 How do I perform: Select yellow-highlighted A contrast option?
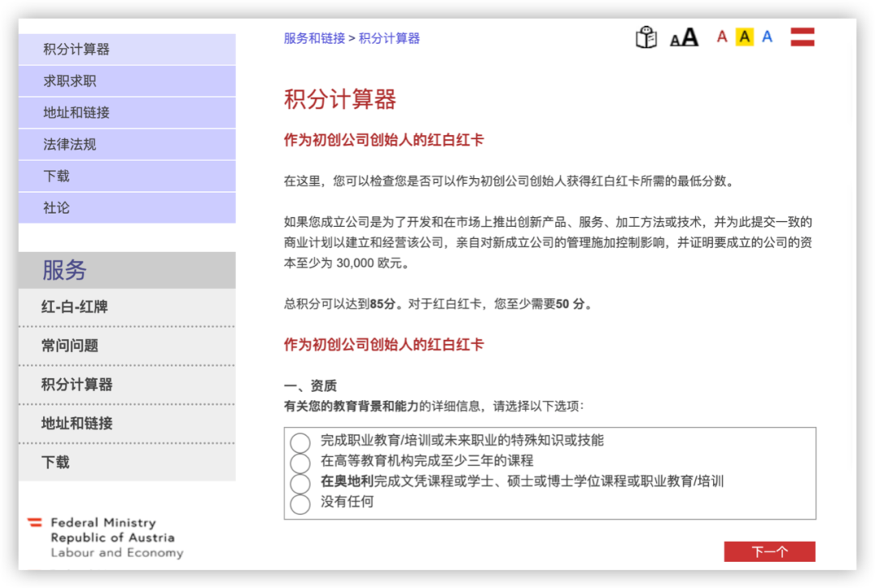coord(745,36)
